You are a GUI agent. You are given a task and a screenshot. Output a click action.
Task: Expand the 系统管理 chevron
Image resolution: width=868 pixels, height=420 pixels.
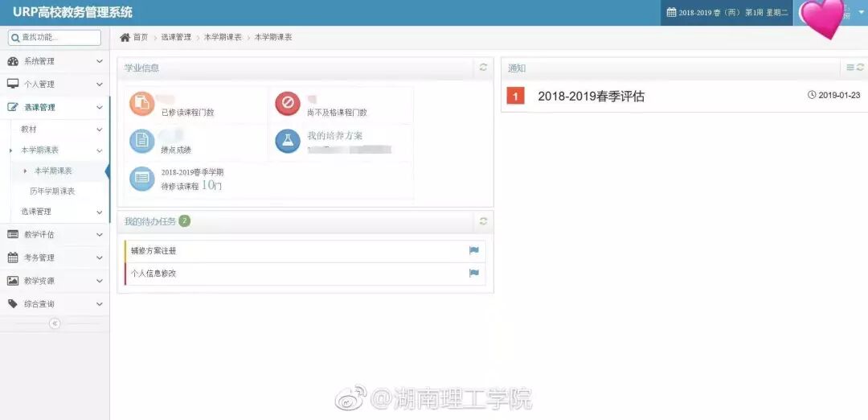tap(100, 61)
